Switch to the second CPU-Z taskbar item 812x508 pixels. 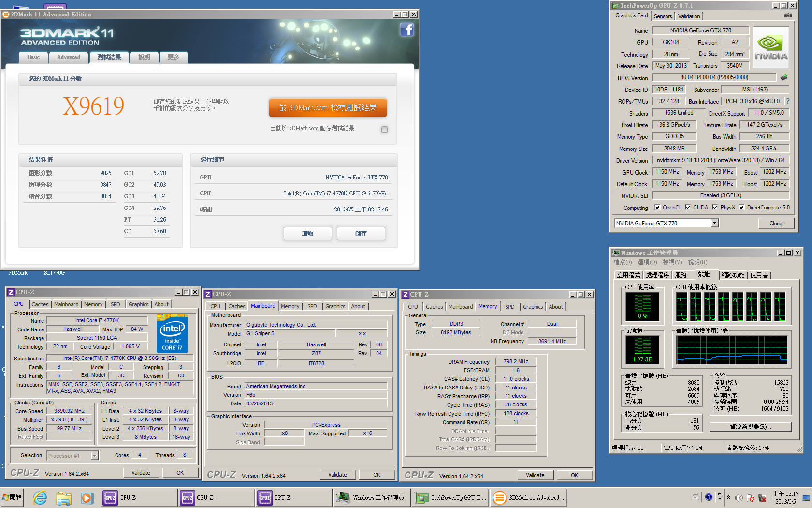pyautogui.click(x=217, y=497)
